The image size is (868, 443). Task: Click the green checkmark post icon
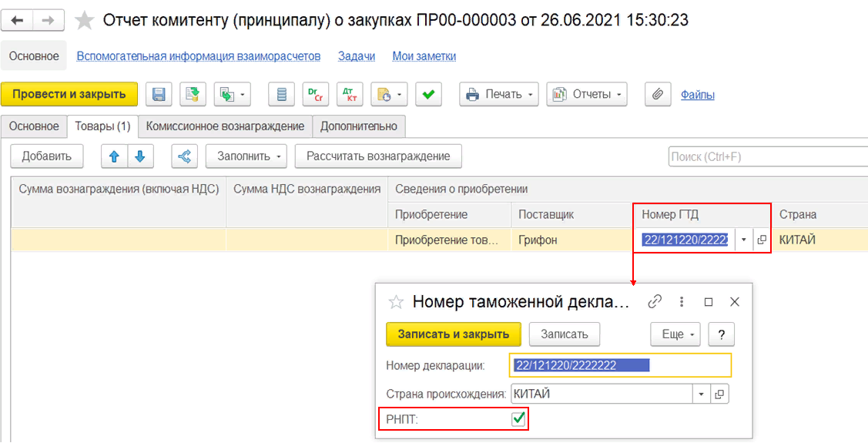click(x=428, y=95)
